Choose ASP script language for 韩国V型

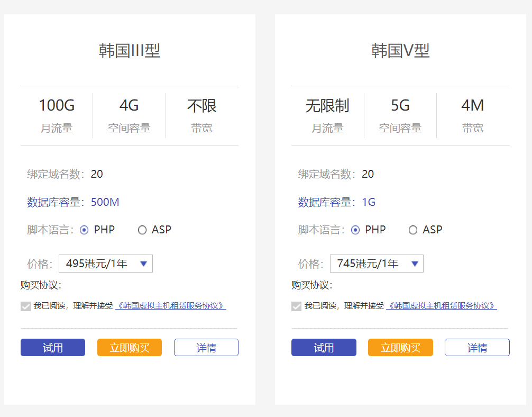pyautogui.click(x=413, y=230)
